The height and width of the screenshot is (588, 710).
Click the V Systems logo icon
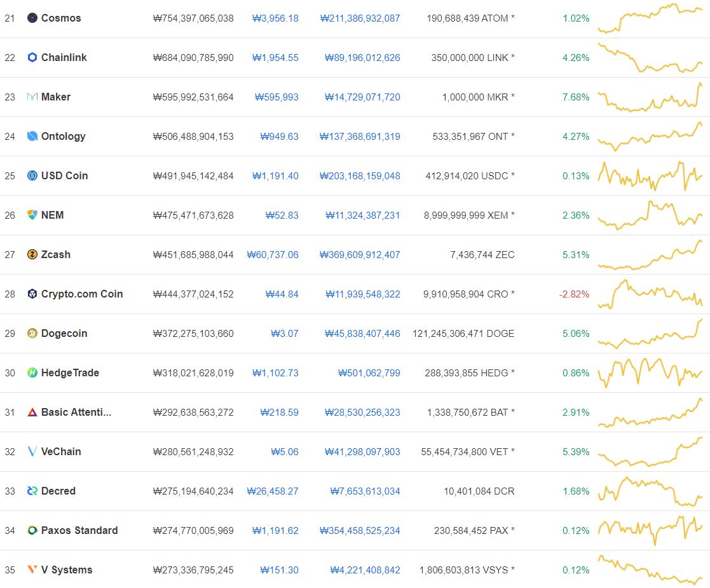click(x=32, y=570)
